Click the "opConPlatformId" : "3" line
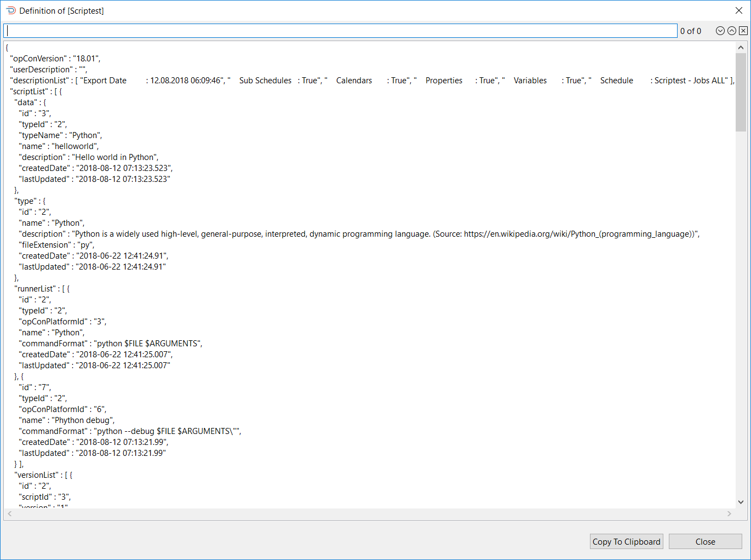Viewport: 751px width, 560px height. pos(62,322)
